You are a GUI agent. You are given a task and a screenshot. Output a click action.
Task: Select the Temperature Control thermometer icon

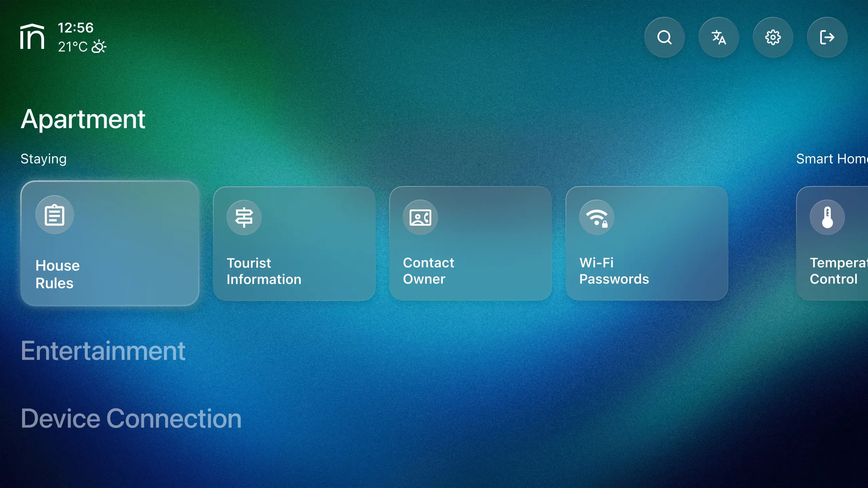click(826, 217)
